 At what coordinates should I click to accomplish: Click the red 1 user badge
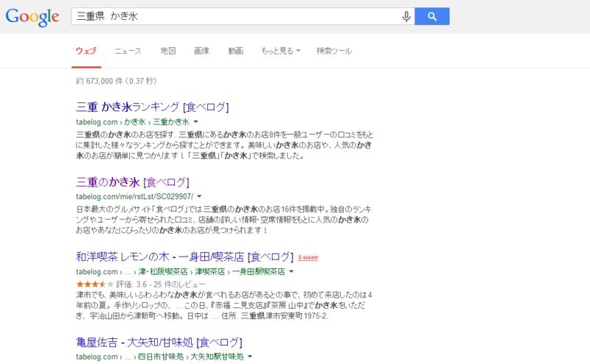pos(308,258)
